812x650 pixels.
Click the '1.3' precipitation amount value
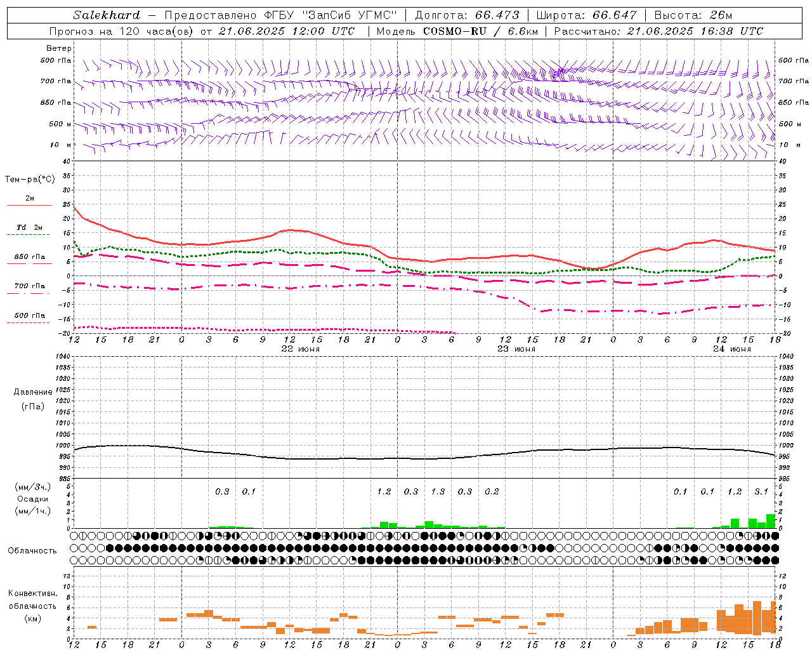[x=438, y=492]
